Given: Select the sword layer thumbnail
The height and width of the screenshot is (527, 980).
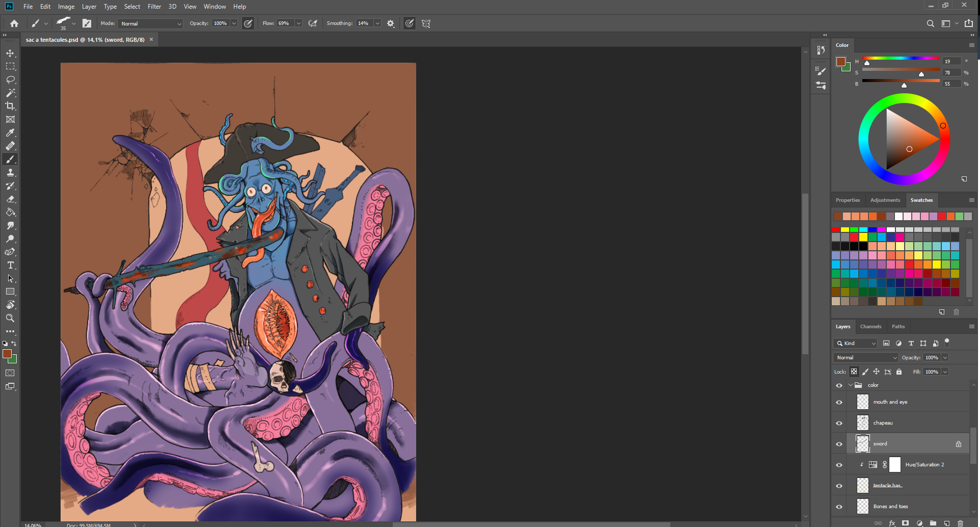Looking at the screenshot, I should 862,444.
